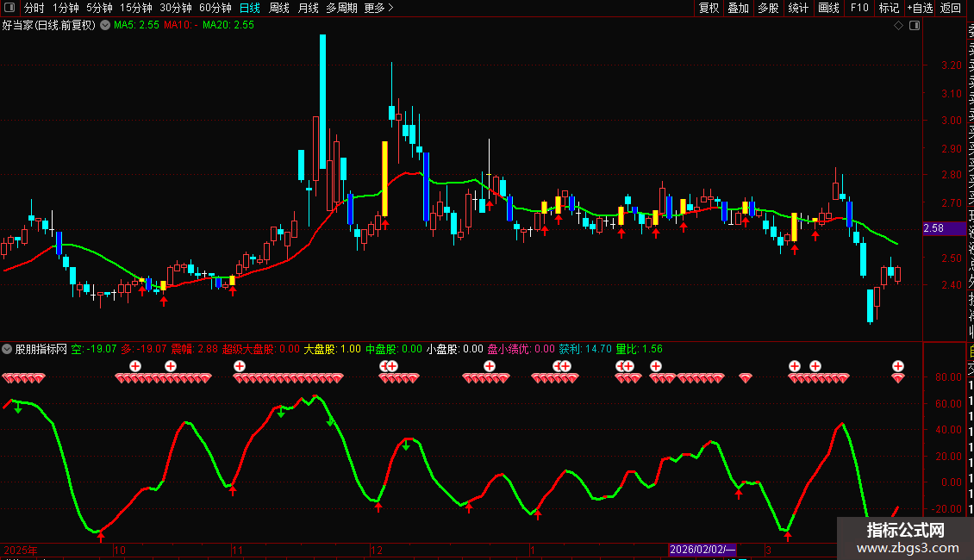974x560 pixels.
Task: Click the 复权 button
Action: [x=709, y=8]
